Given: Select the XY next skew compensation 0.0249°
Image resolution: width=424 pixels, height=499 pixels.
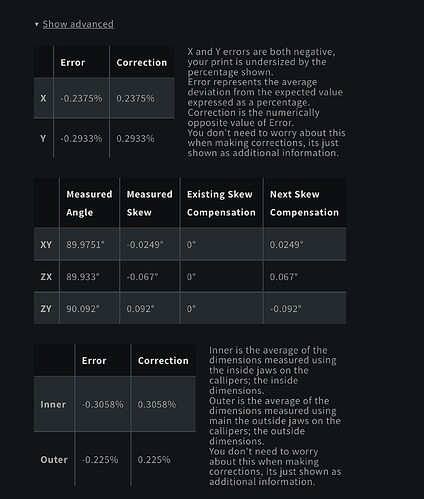Looking at the screenshot, I should 286,245.
